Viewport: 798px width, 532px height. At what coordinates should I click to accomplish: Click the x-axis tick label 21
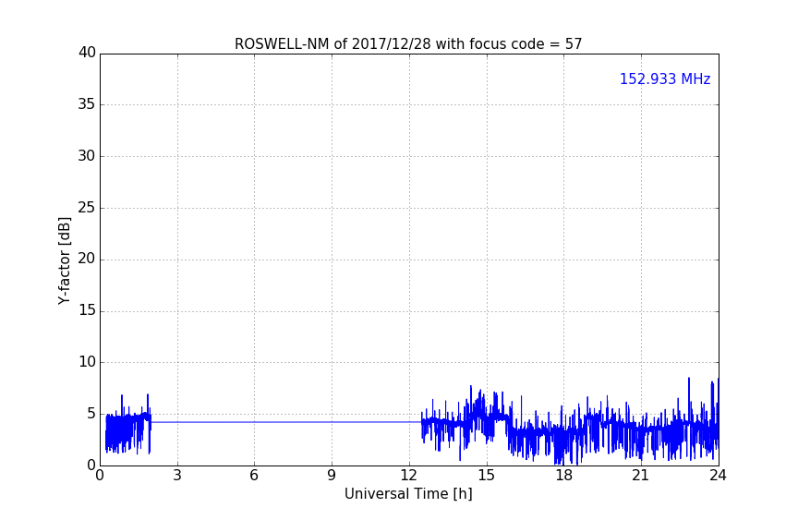point(641,476)
